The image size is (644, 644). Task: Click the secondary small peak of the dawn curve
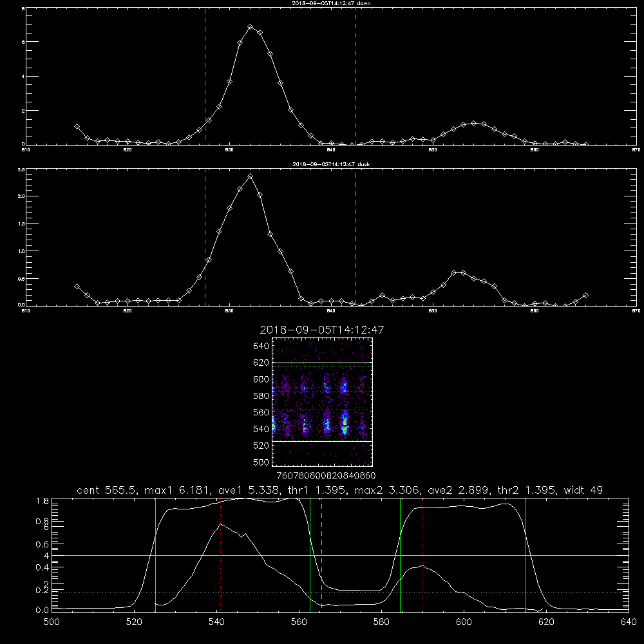click(x=474, y=123)
